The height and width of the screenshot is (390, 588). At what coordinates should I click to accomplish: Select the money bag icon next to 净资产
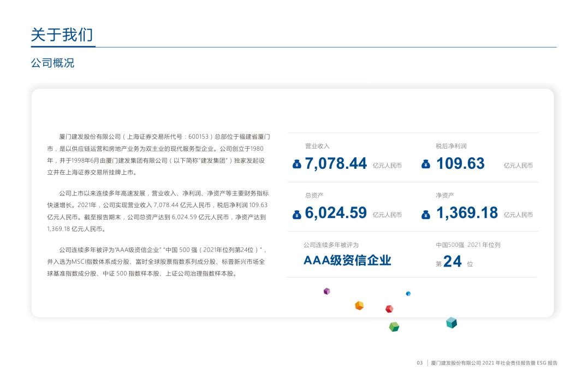[x=426, y=214]
